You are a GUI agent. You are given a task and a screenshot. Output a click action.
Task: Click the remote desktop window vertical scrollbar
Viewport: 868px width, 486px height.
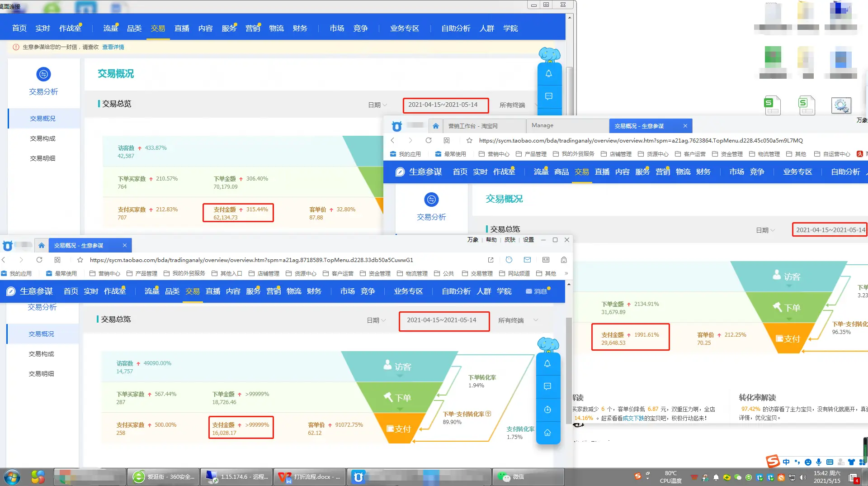[x=570, y=91]
